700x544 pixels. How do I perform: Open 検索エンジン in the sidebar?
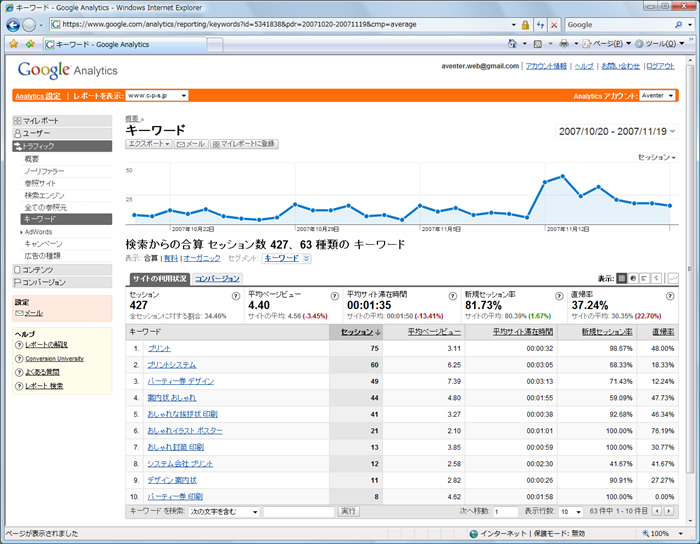pyautogui.click(x=44, y=195)
